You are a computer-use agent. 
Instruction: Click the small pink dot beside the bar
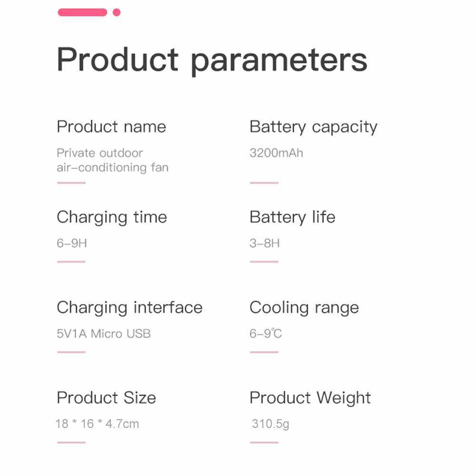tap(117, 12)
